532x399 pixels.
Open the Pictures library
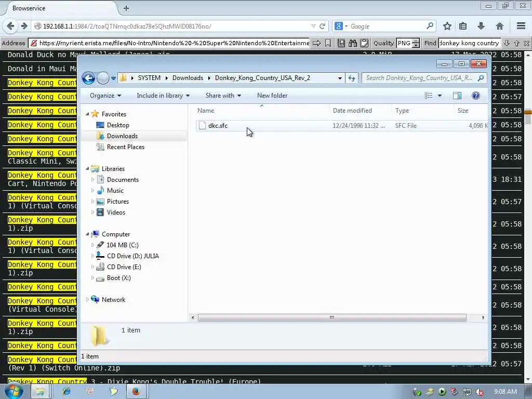[x=118, y=202]
